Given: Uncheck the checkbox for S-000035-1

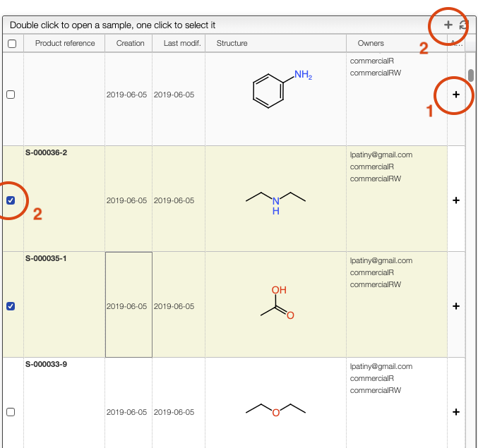Looking at the screenshot, I should [11, 306].
